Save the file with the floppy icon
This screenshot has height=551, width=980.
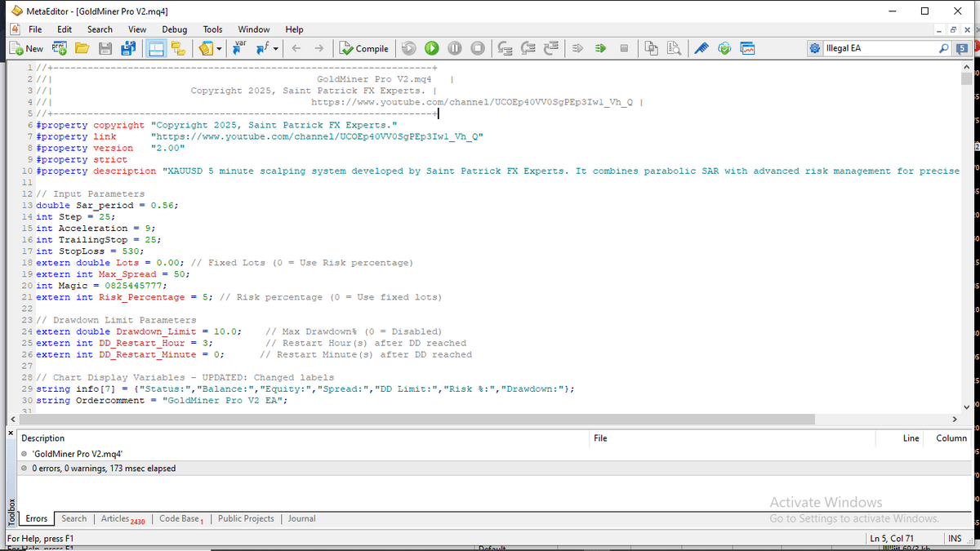click(105, 48)
